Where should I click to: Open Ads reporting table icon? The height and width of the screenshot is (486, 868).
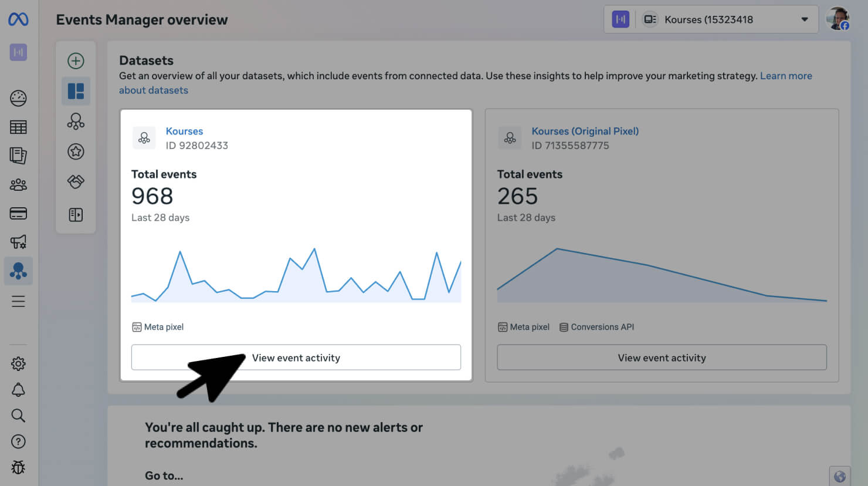point(18,127)
